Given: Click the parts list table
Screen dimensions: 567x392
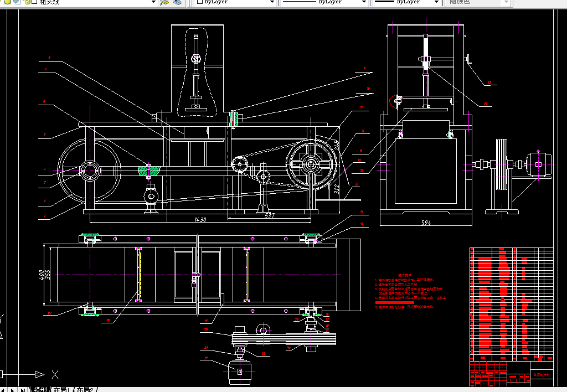Looking at the screenshot, I should [512, 304].
